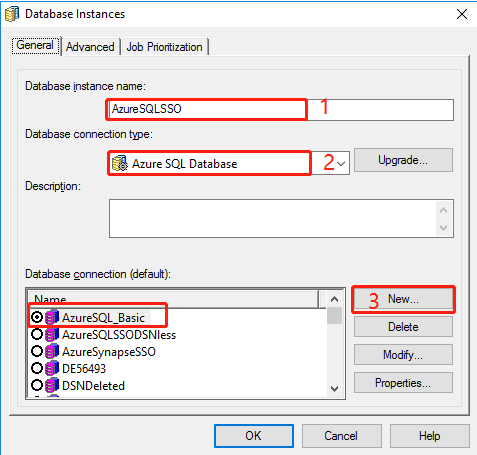Click the Modify... button
477x455 pixels.
403,355
